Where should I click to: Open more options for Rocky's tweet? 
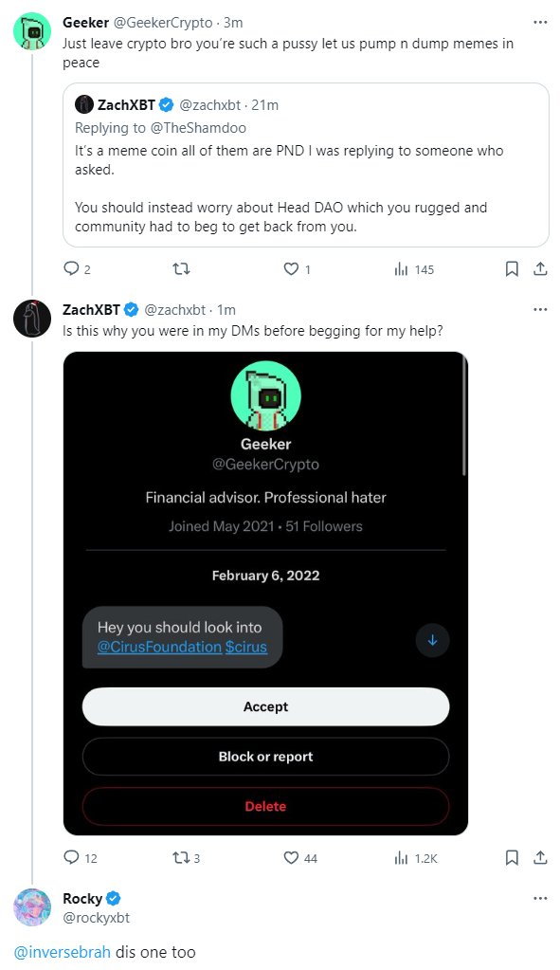(540, 898)
